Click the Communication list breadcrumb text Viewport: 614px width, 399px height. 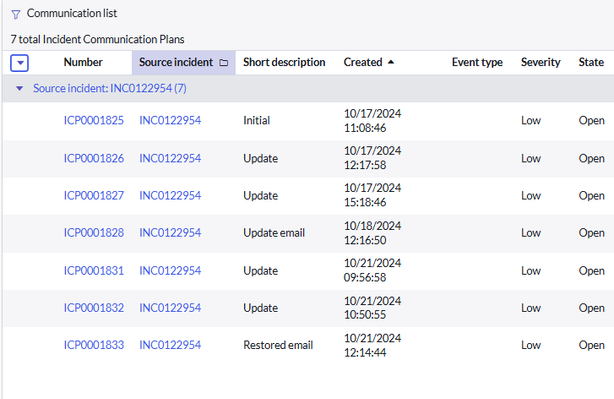click(x=72, y=13)
